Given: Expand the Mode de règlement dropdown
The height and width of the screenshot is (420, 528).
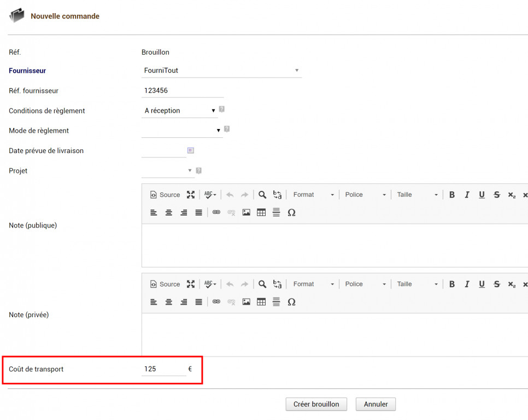Looking at the screenshot, I should coord(181,130).
